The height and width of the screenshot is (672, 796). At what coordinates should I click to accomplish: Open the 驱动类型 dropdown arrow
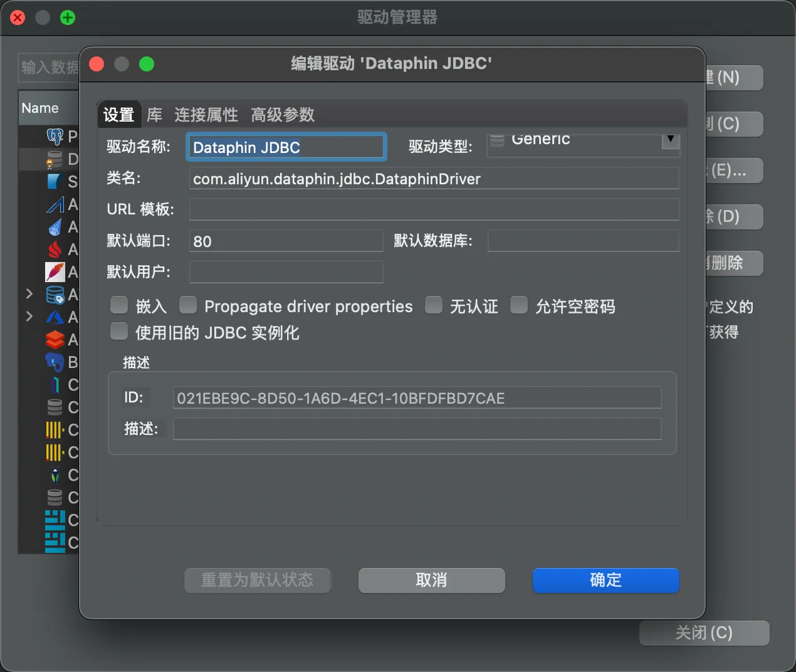point(671,141)
